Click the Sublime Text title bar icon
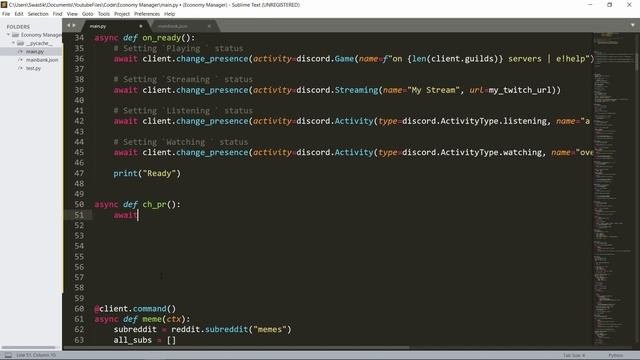640x360 pixels. [x=4, y=5]
